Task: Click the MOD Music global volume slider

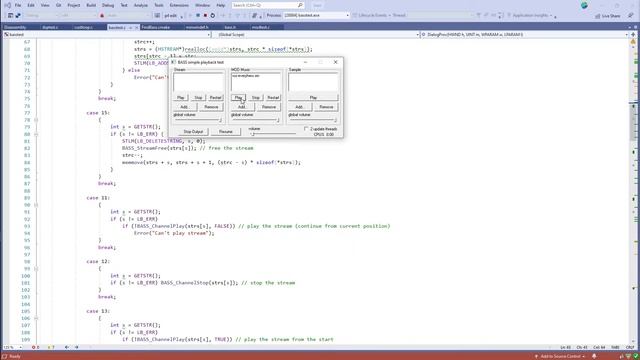Action: tap(256, 120)
